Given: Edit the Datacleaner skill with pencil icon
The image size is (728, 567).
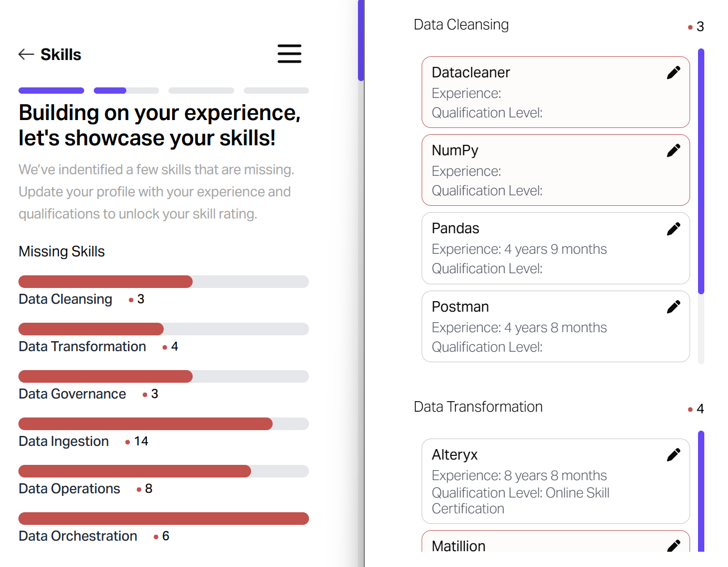Looking at the screenshot, I should 673,73.
